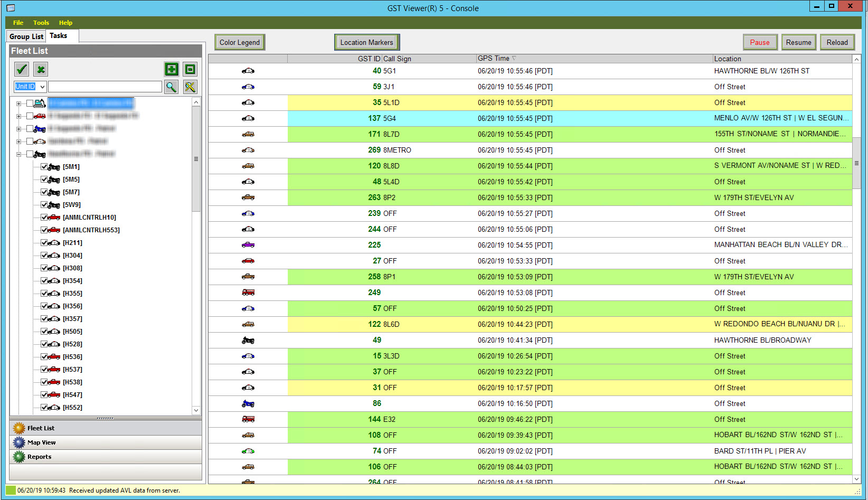
Task: Click the green checkmark select-all button
Action: (x=22, y=69)
